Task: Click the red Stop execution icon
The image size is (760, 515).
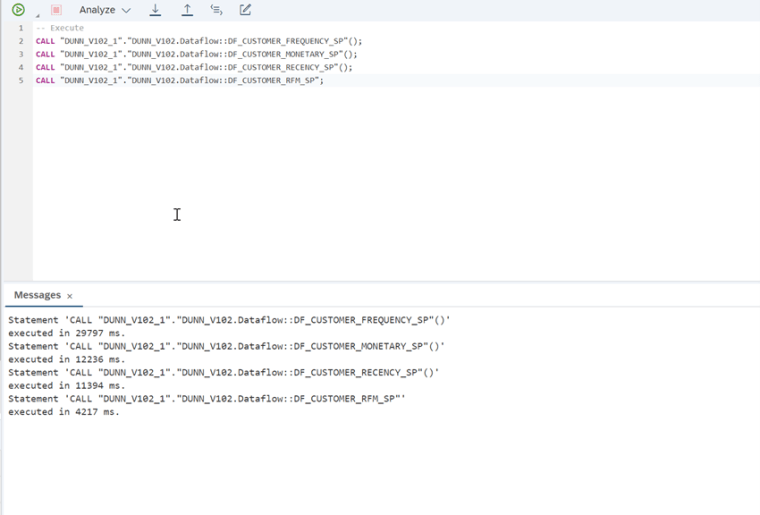Action: pos(56,10)
